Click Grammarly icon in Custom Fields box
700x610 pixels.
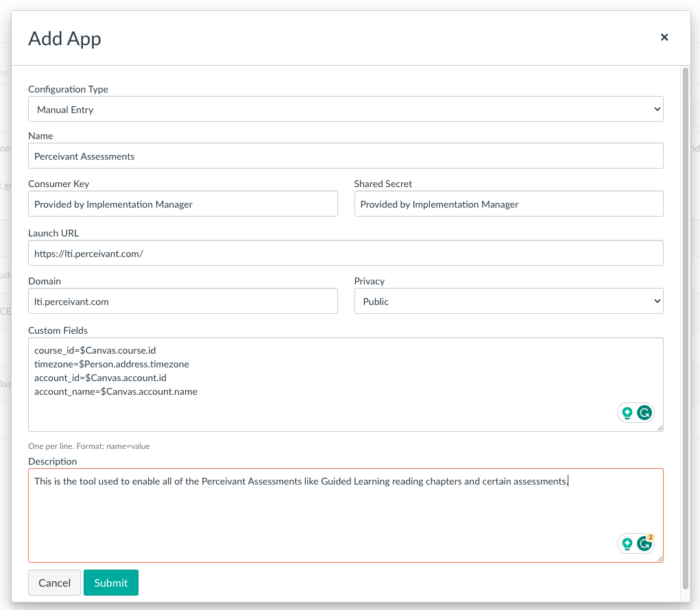(644, 413)
